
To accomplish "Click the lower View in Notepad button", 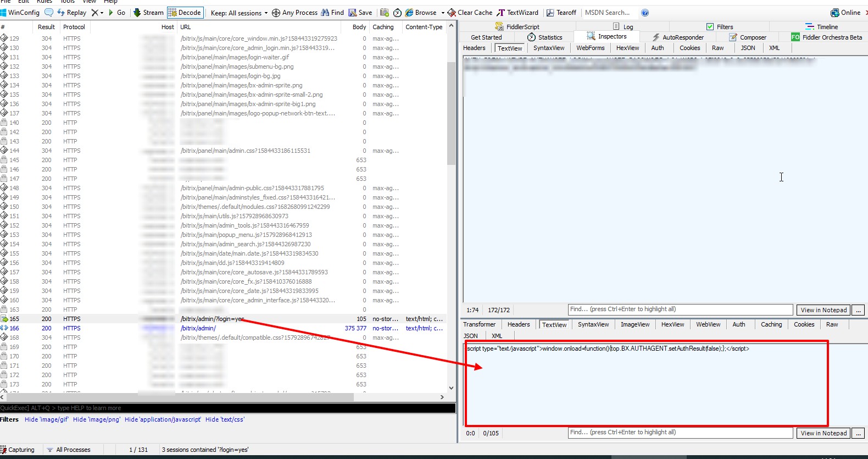I will coord(823,433).
